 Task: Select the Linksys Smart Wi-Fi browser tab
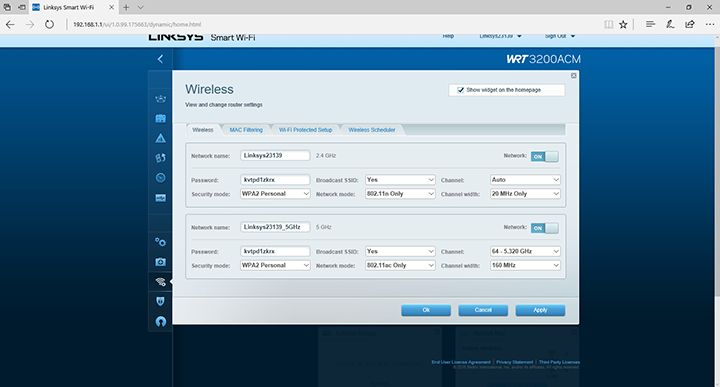click(x=73, y=7)
